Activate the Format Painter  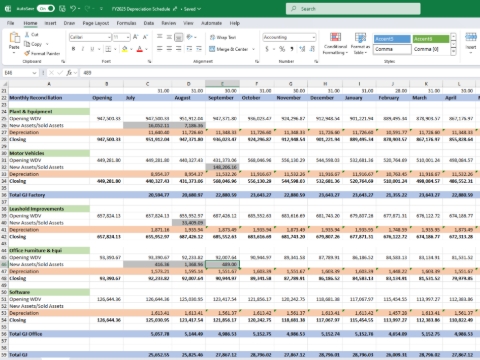[x=42, y=53]
